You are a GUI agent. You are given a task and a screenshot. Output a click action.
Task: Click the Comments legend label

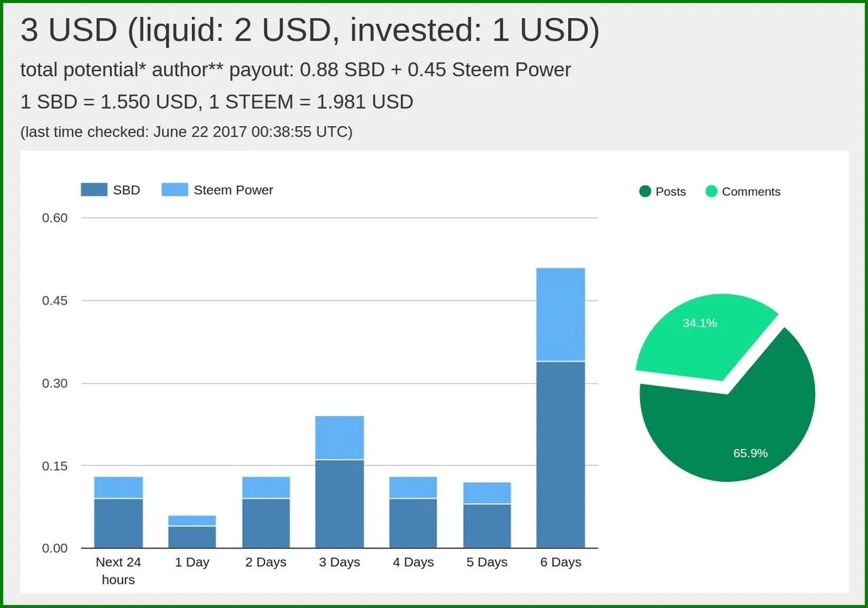751,191
